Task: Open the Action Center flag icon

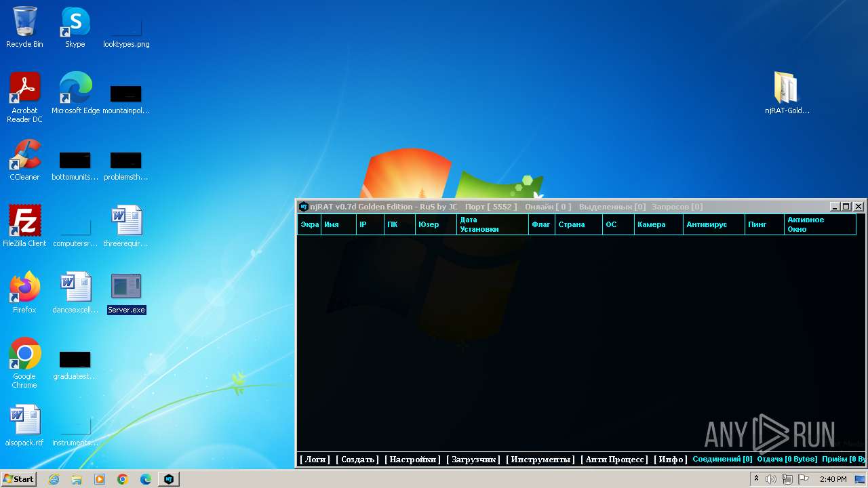Action: click(804, 479)
